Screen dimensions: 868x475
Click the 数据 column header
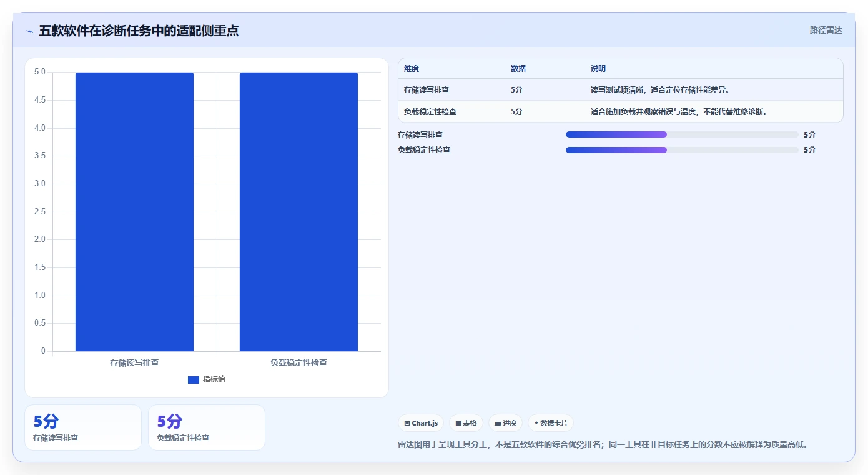click(x=518, y=69)
